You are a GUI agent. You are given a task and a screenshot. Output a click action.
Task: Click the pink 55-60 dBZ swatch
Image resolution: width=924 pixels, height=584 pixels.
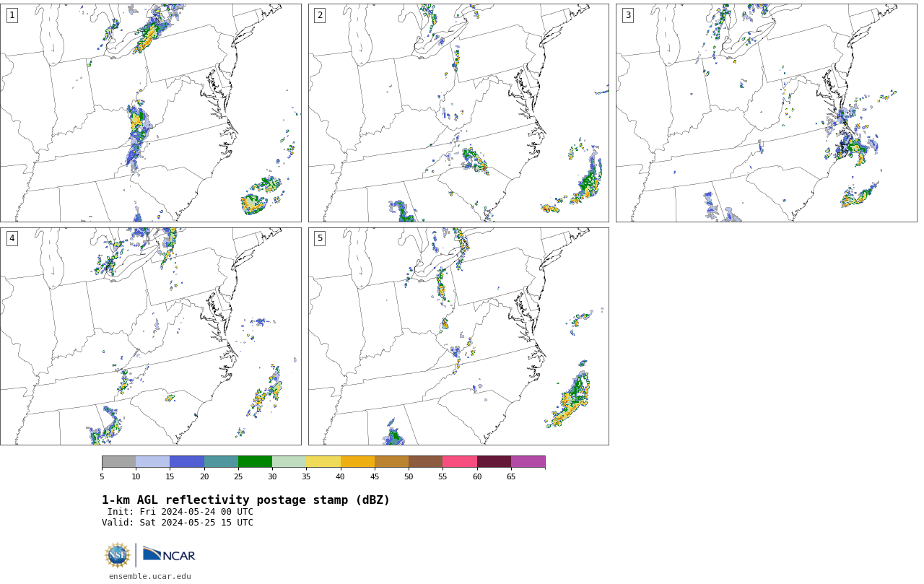coord(460,462)
